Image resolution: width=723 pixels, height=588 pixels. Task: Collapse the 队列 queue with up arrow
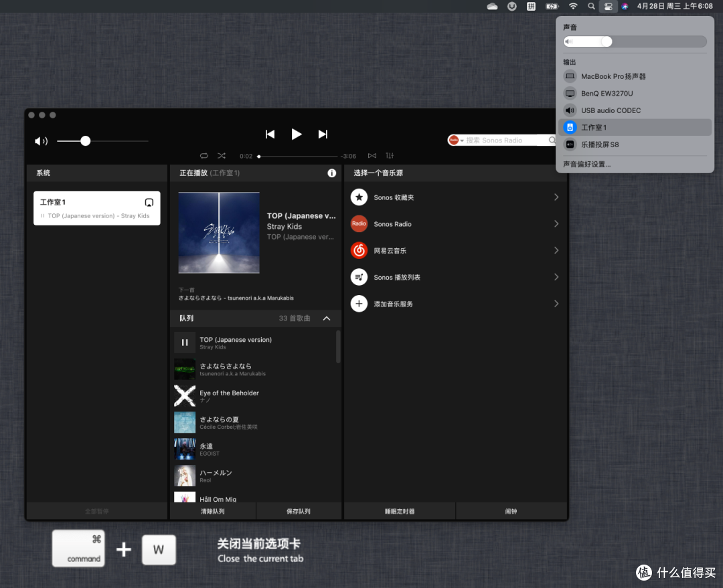pyautogui.click(x=327, y=318)
